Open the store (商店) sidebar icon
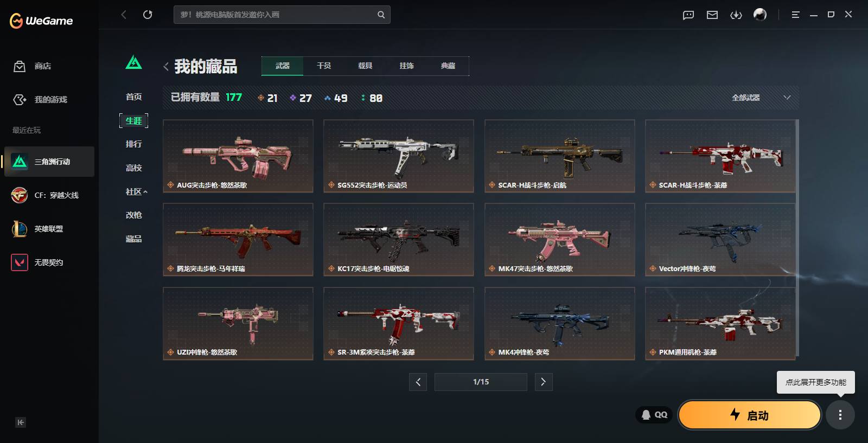 [x=20, y=66]
